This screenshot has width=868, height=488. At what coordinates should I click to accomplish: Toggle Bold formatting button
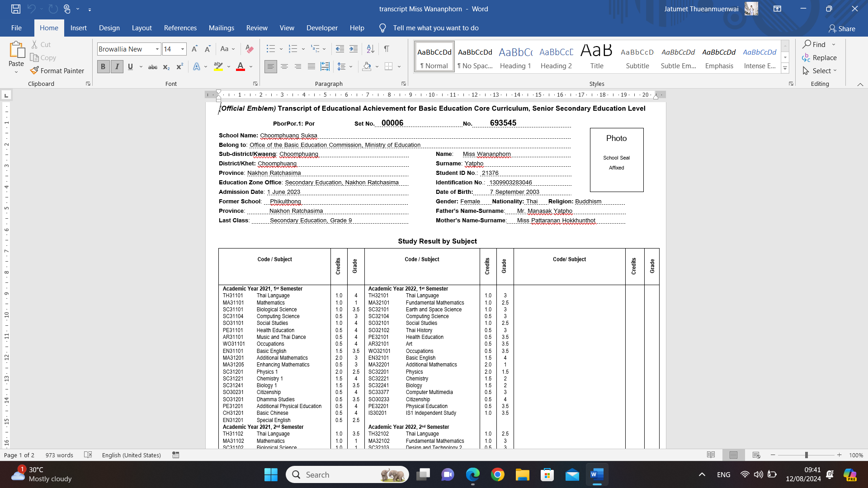(103, 67)
